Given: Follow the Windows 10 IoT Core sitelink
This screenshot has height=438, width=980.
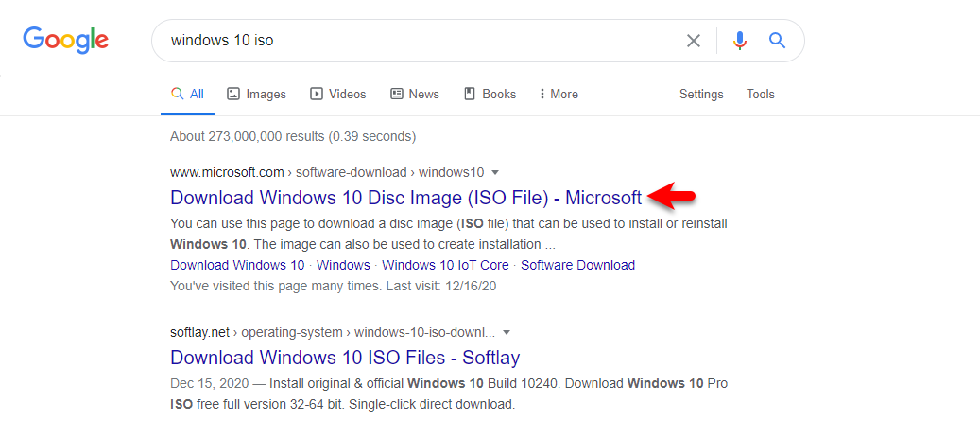Looking at the screenshot, I should 446,265.
